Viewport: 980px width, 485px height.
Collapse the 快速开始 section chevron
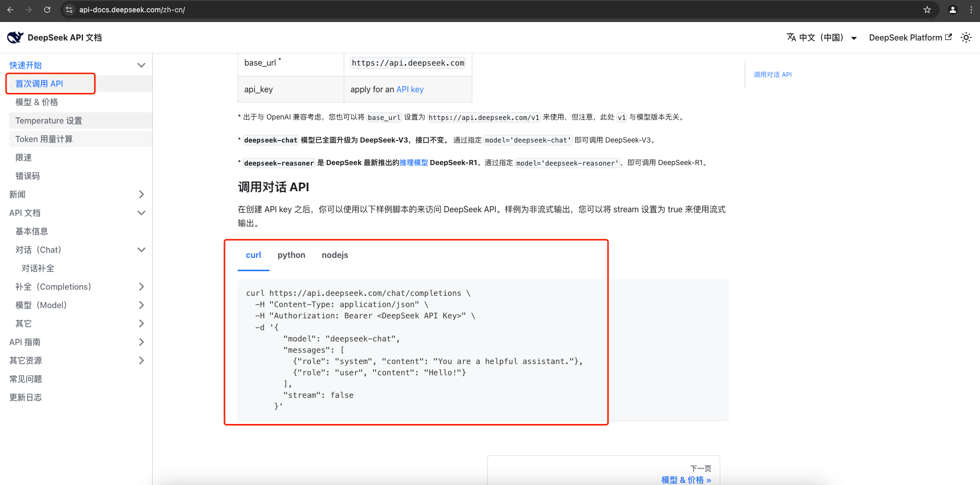point(141,65)
